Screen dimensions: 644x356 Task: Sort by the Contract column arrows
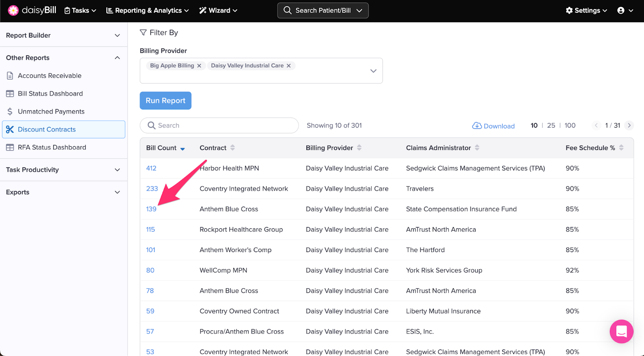point(233,148)
